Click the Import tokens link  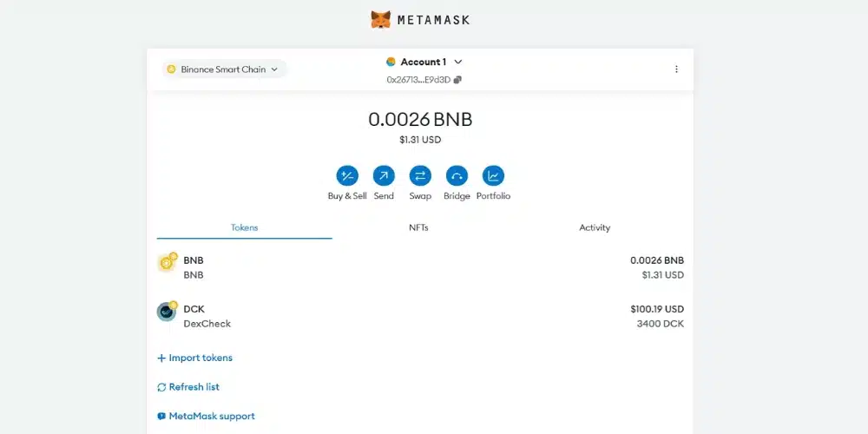[x=194, y=358]
